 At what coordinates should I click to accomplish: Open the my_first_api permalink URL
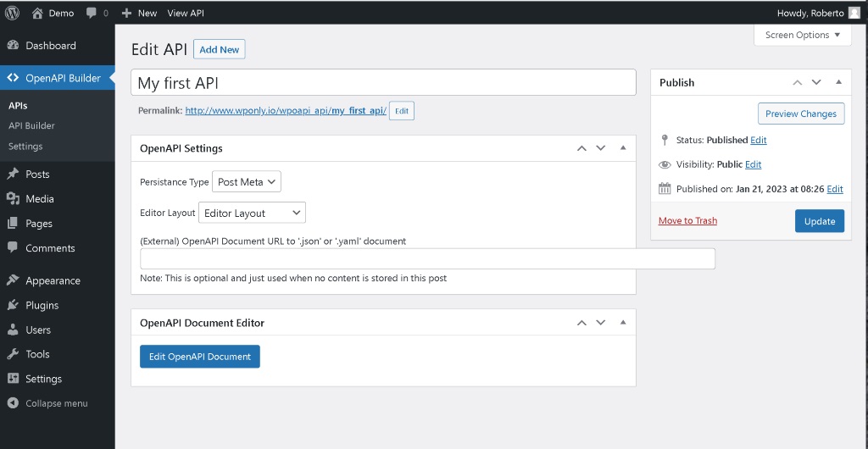(x=286, y=111)
